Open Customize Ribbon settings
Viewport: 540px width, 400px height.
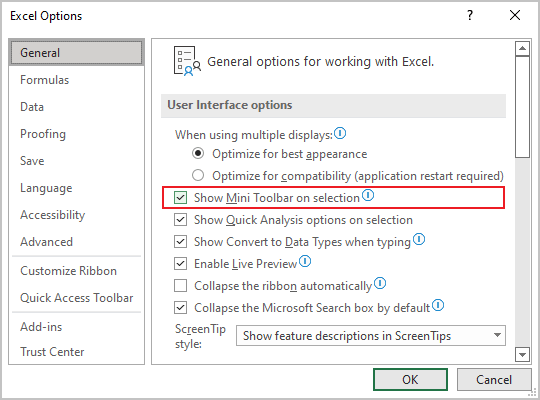coord(76,271)
